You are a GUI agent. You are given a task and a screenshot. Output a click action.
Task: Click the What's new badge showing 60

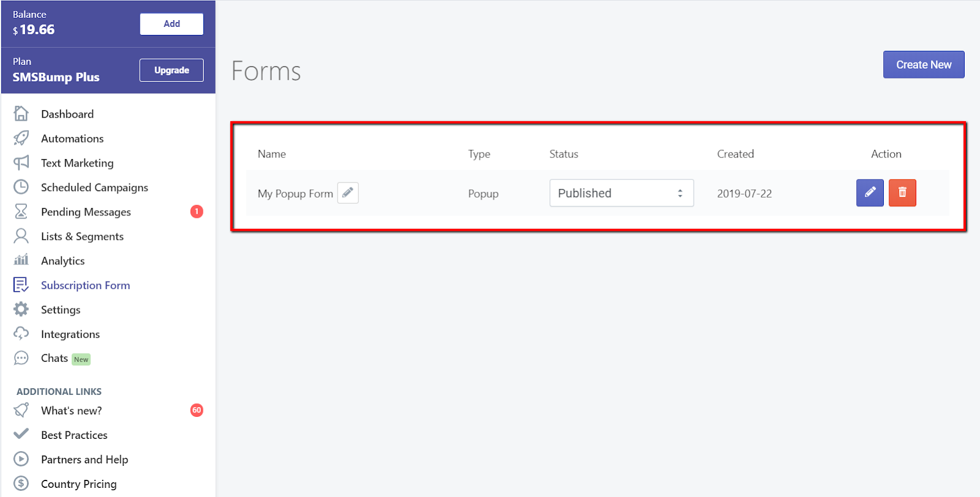[x=197, y=410]
